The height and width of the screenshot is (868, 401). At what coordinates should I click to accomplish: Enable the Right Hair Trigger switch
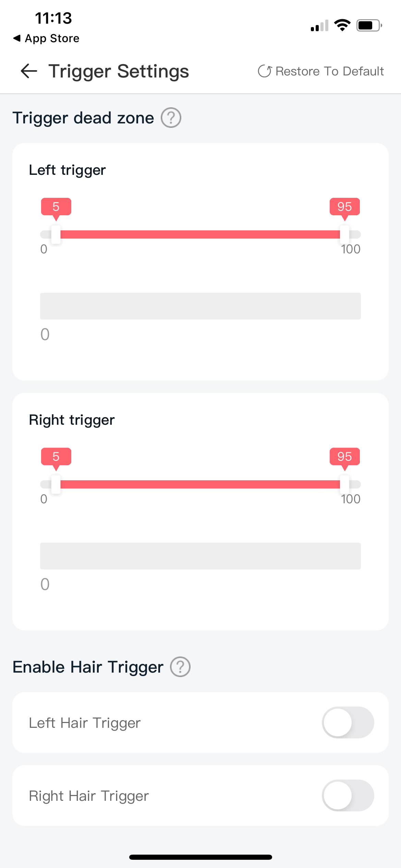click(x=348, y=795)
